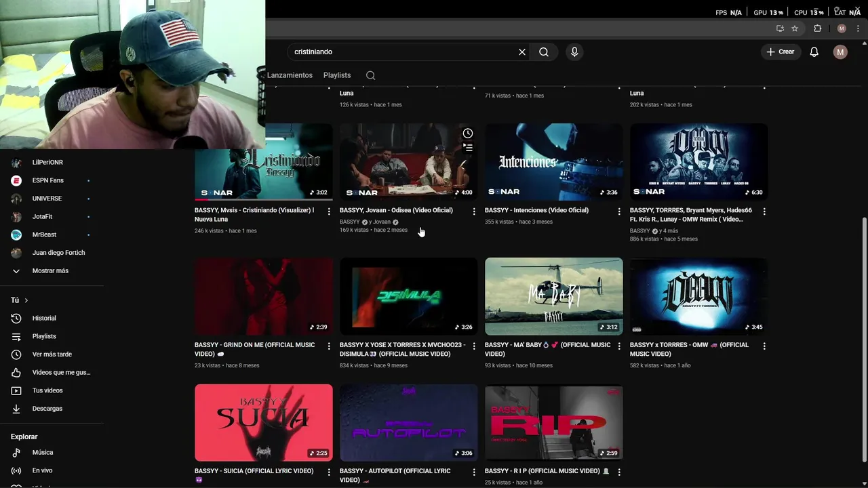Switch to the Playlists channel tab
The height and width of the screenshot is (488, 868).
(337, 75)
